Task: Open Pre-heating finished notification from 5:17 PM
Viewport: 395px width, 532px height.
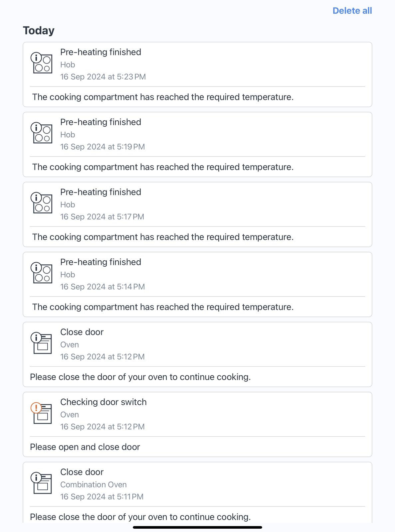Action: tap(100, 192)
